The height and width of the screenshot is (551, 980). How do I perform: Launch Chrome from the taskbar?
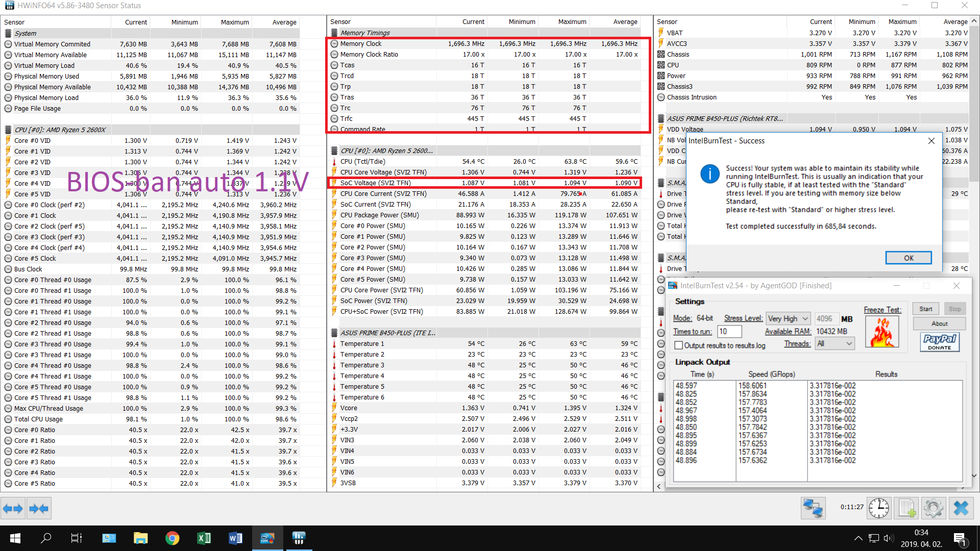(172, 538)
